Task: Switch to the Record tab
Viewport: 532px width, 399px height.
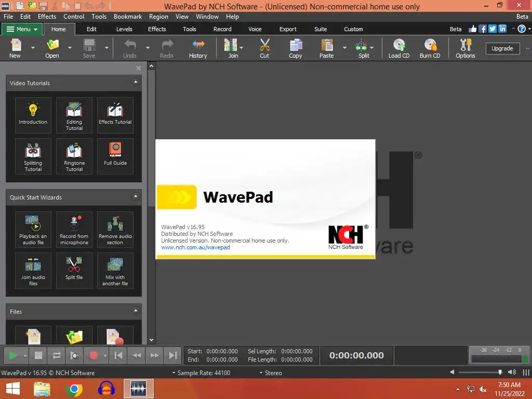Action: (x=222, y=29)
